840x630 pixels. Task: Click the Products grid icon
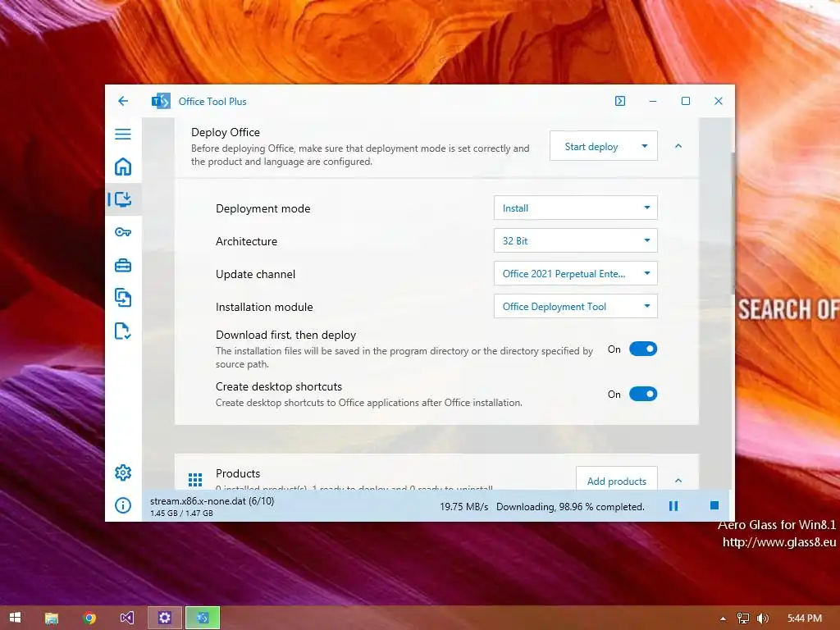(195, 479)
